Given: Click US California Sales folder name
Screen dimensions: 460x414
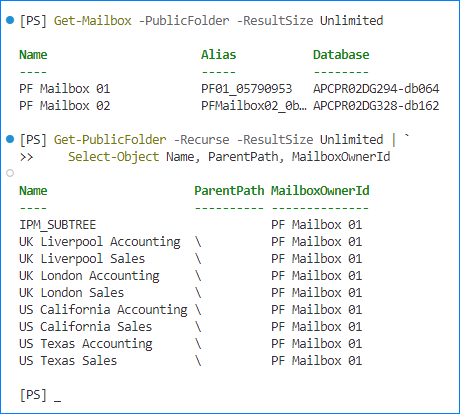Looking at the screenshot, I should (x=86, y=327).
